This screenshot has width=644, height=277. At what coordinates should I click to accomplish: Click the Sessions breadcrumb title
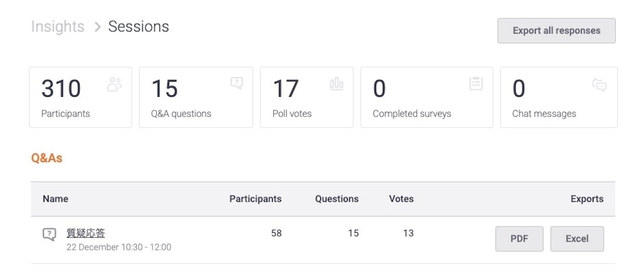pyautogui.click(x=139, y=26)
